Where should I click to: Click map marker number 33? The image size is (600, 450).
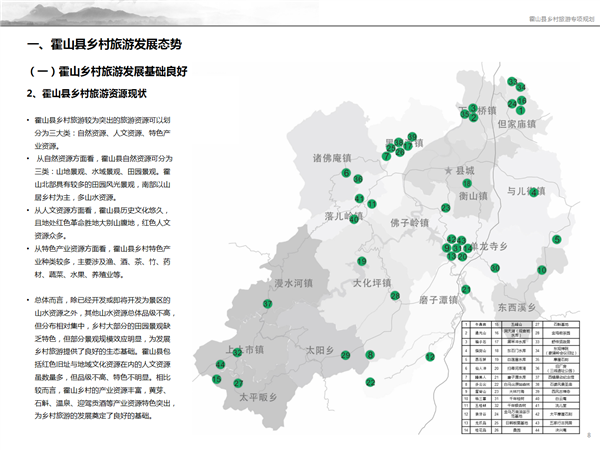tap(512, 82)
